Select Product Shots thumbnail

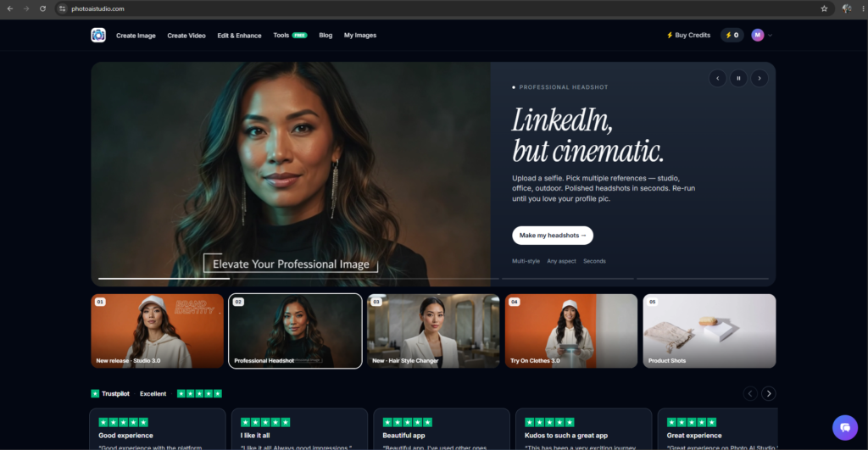coord(709,331)
